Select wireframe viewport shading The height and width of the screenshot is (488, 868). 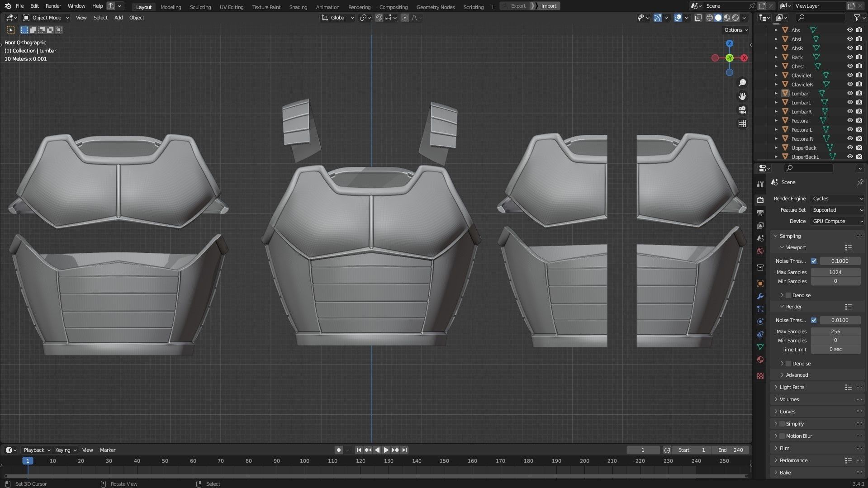pyautogui.click(x=710, y=18)
